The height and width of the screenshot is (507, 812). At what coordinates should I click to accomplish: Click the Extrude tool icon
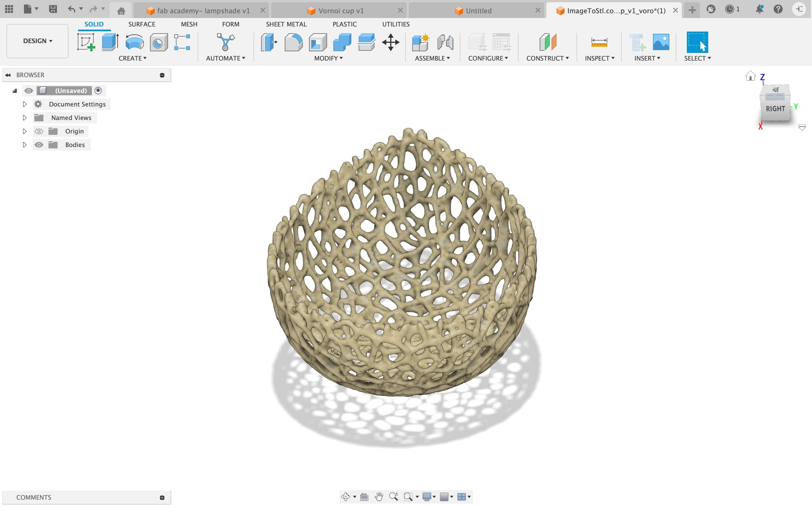[110, 42]
